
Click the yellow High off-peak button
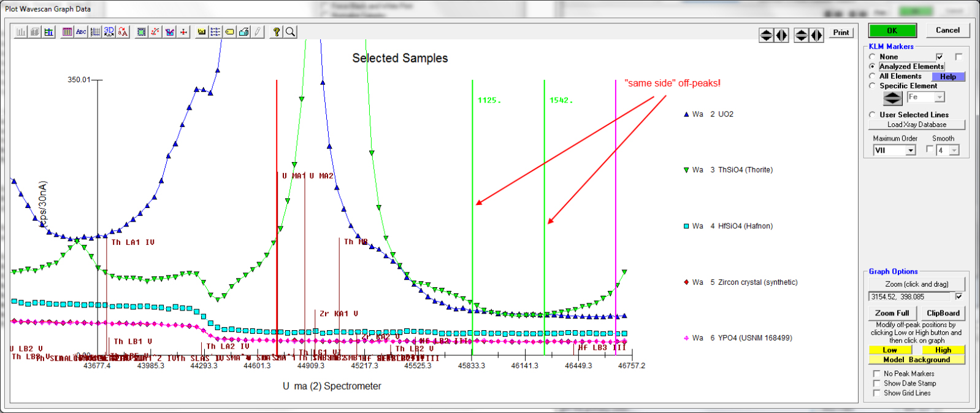point(943,350)
